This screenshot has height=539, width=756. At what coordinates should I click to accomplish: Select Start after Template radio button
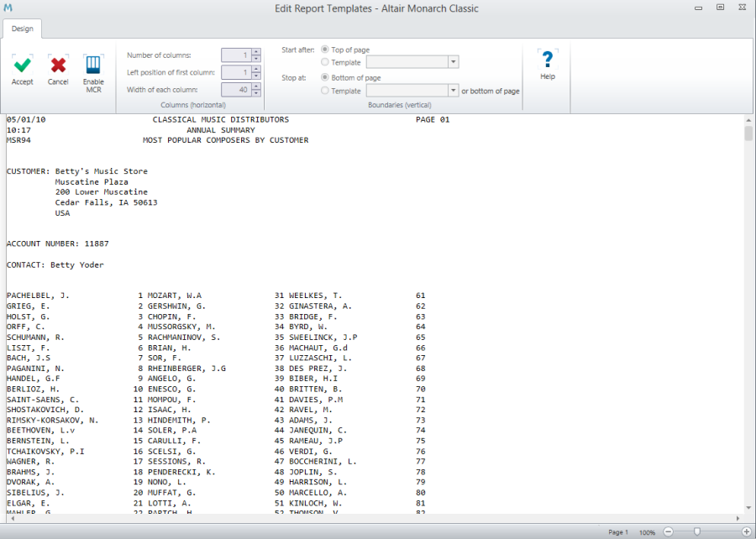[325, 61]
